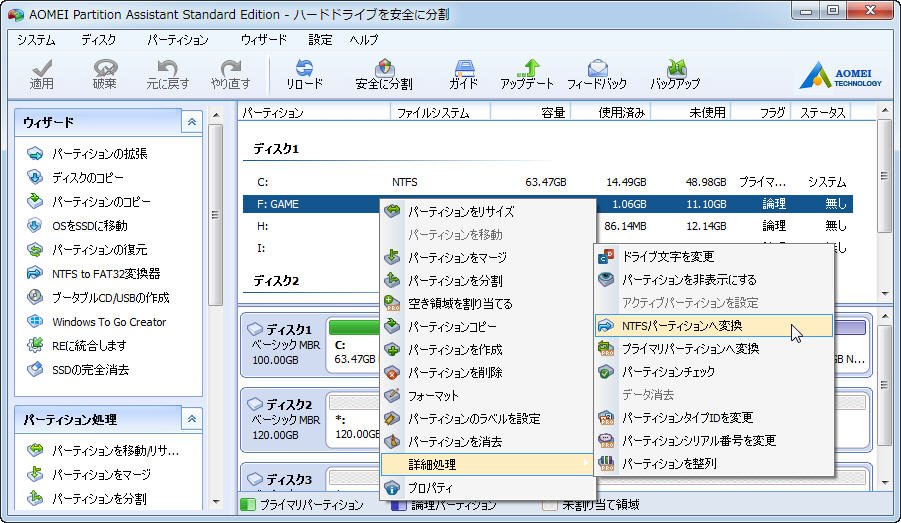Click the 適用 (Apply) toolbar icon
The height and width of the screenshot is (523, 901).
[x=41, y=75]
